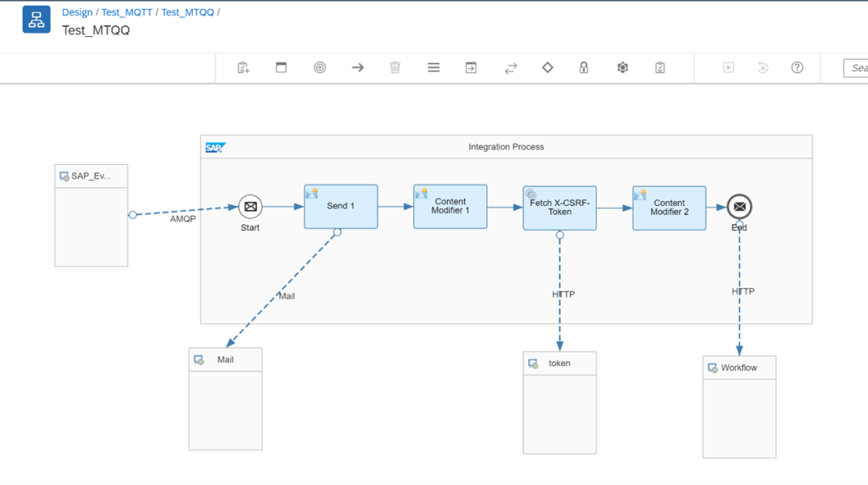Click the envelope icon inside Send 1 step

[312, 193]
